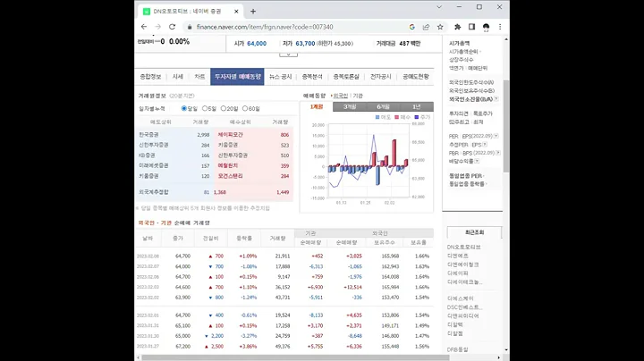Viewport: 644px width, 361px height.
Task: Click 한국증권 in the 매도상위 list
Action: point(148,135)
